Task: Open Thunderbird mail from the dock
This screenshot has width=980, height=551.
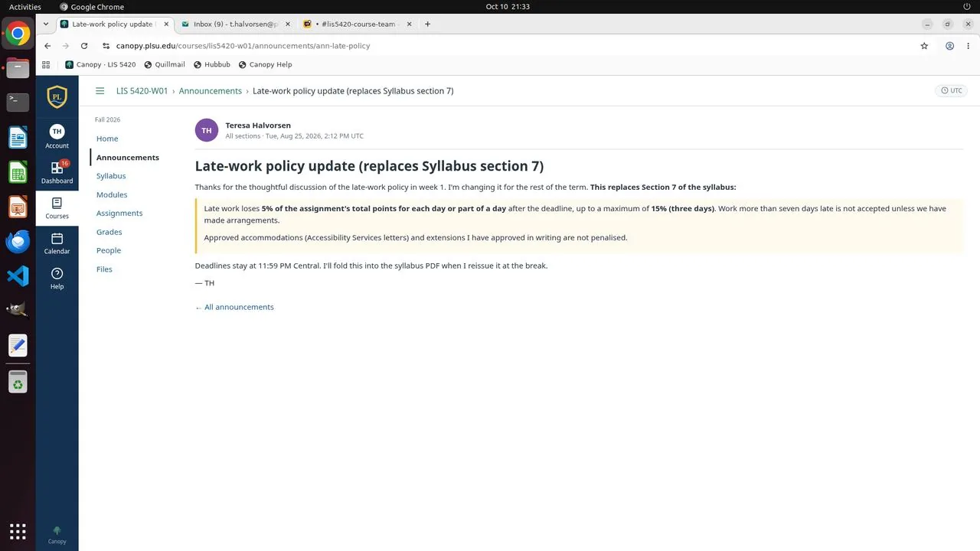Action: (18, 242)
